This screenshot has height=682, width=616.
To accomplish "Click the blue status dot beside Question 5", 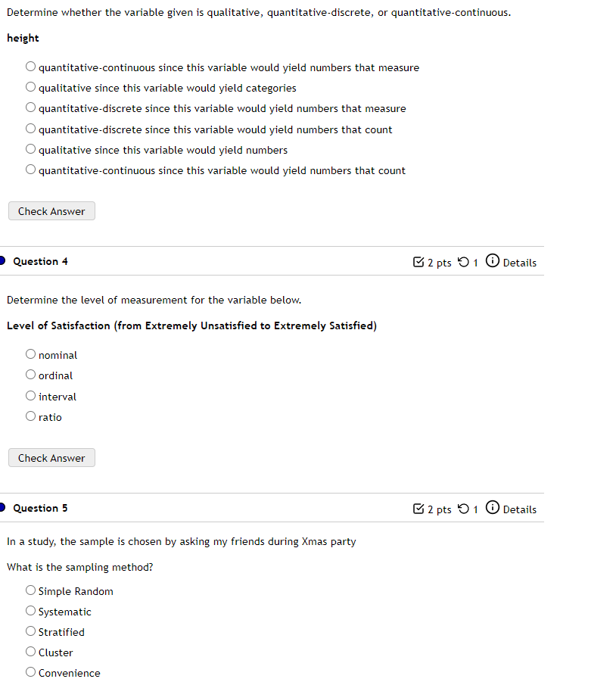I will (2, 507).
